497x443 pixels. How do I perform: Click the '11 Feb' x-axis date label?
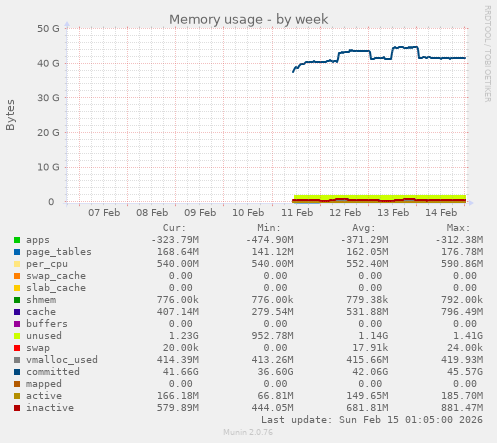297,213
